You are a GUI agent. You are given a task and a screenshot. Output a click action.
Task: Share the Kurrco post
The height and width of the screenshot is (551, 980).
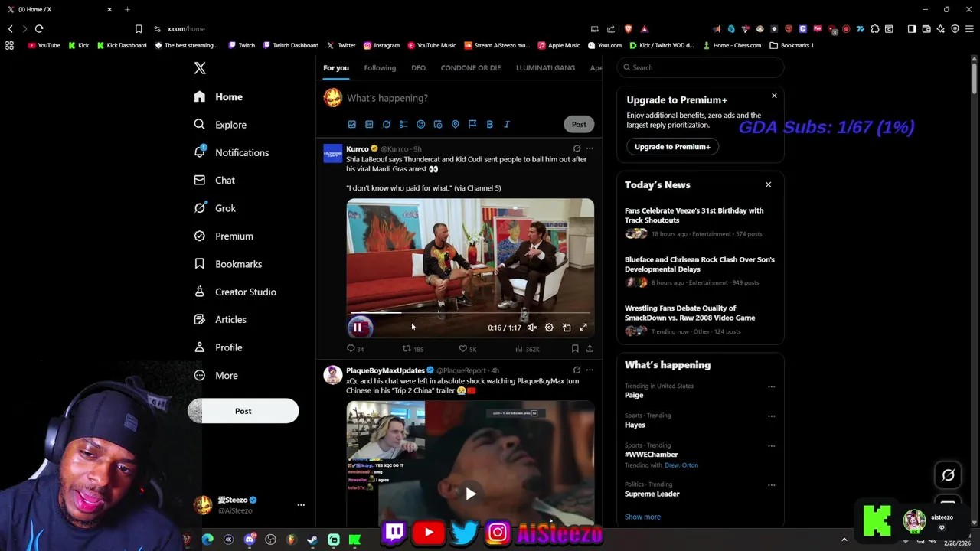coord(590,349)
